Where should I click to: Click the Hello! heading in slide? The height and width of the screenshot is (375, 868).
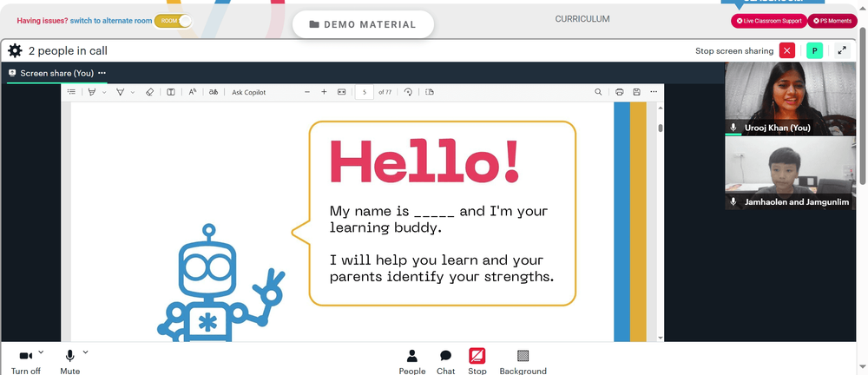(x=424, y=161)
